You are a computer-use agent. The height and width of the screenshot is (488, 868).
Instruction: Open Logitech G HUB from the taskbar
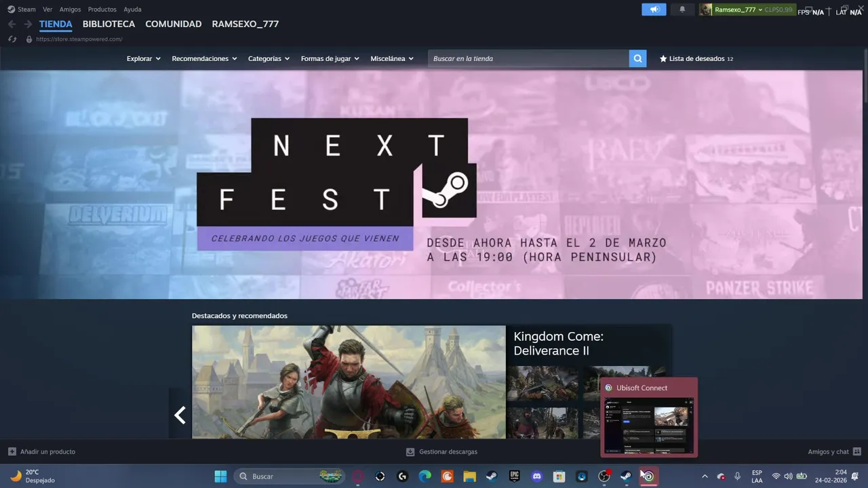click(402, 476)
